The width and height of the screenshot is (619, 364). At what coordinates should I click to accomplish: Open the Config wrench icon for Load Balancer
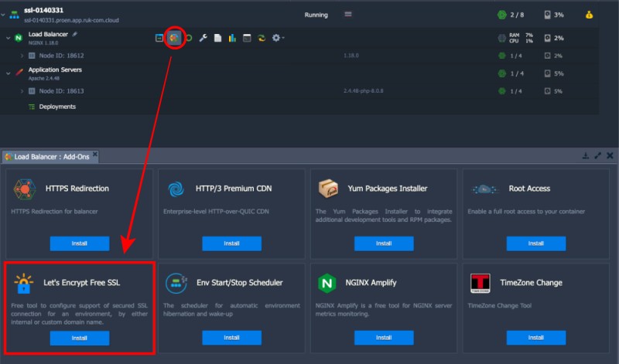tap(203, 38)
